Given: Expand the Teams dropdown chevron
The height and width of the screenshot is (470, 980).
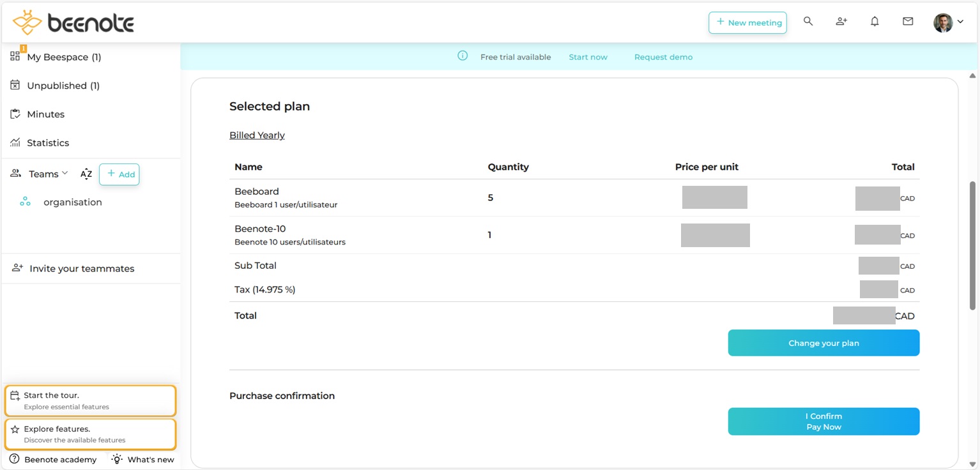Looking at the screenshot, I should pos(65,174).
